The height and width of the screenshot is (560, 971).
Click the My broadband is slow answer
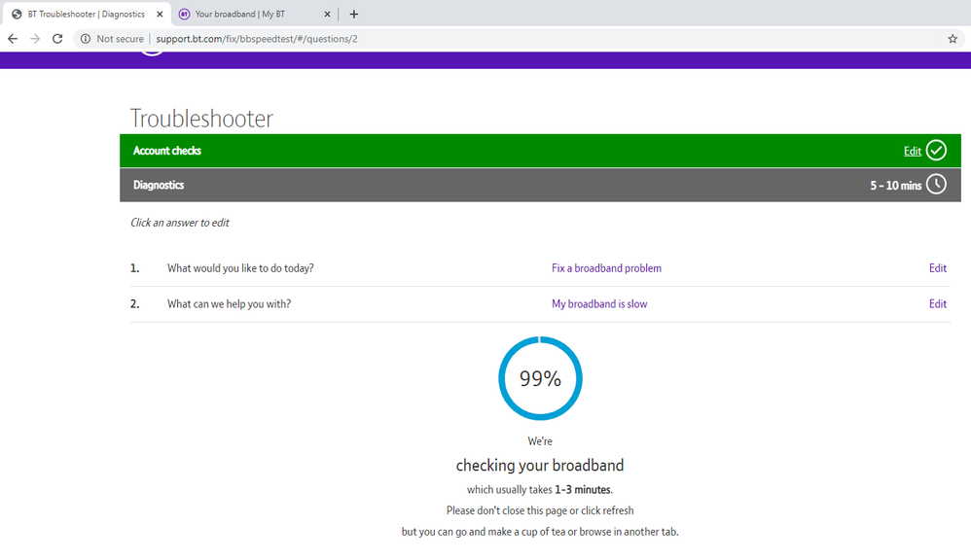point(599,304)
